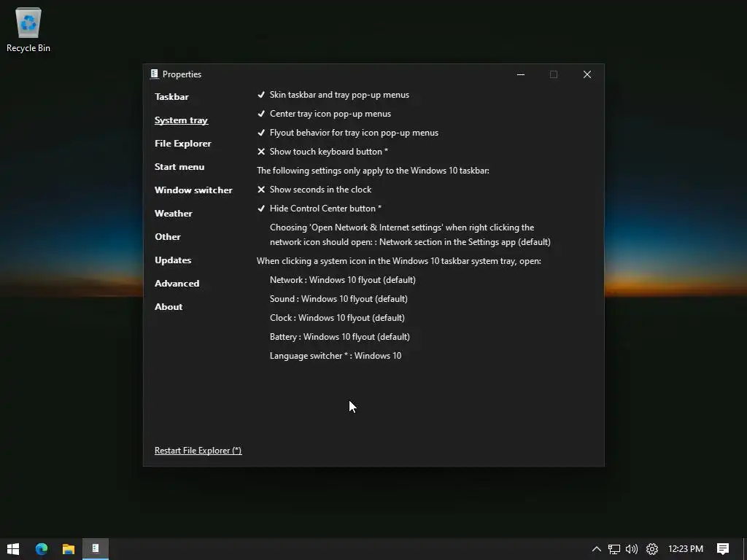The height and width of the screenshot is (560, 747).
Task: Open the Window switcher section
Action: [x=193, y=190]
